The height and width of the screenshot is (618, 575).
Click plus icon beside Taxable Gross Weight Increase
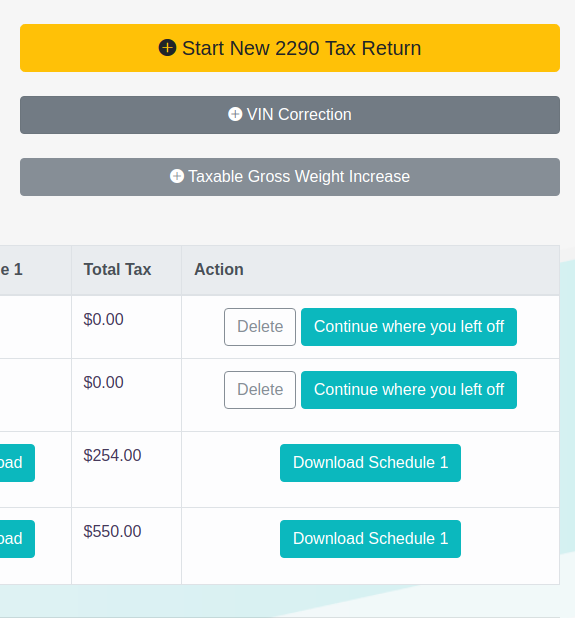point(177,176)
